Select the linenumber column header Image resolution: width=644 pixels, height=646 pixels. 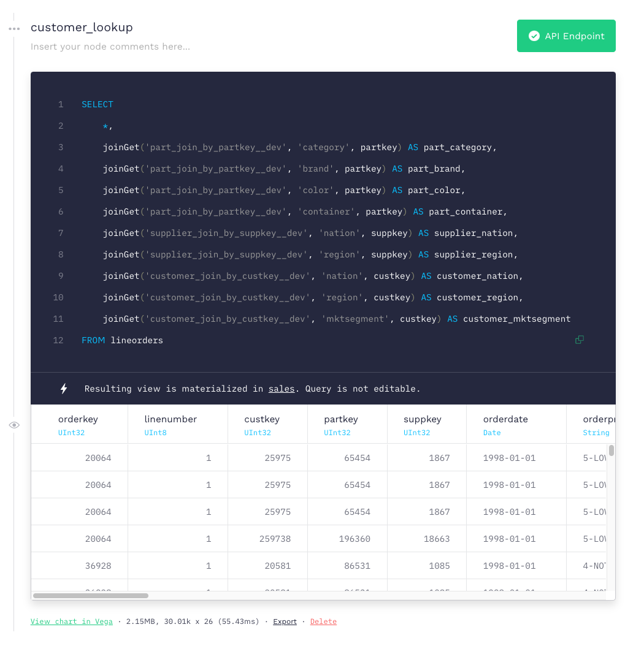tap(171, 419)
